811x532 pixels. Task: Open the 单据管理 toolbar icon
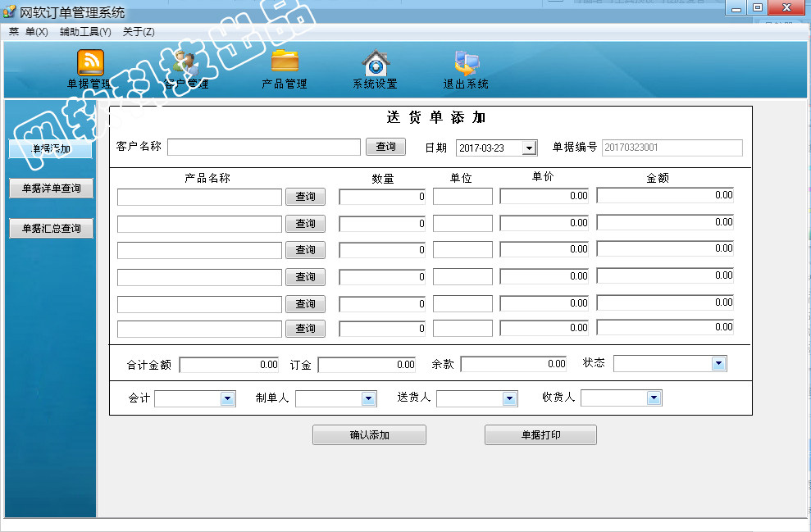click(x=90, y=64)
